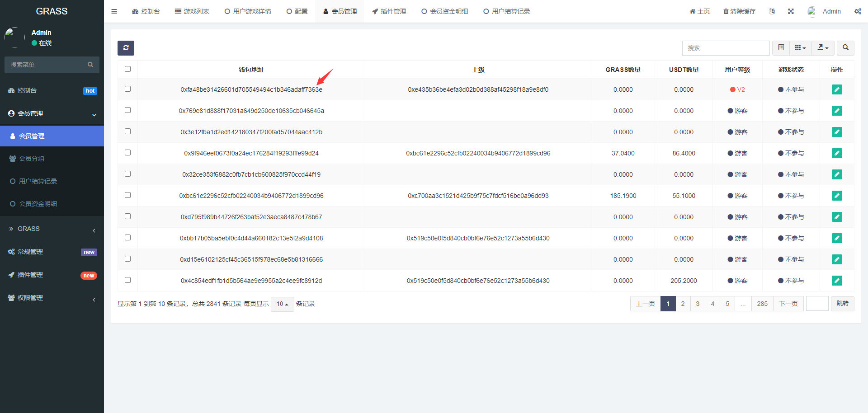
Task: Open the language translation icon
Action: [772, 11]
